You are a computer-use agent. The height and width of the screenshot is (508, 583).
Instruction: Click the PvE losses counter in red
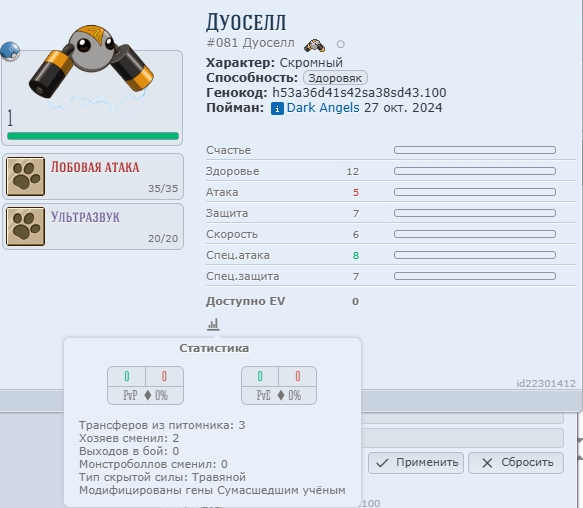(x=297, y=376)
